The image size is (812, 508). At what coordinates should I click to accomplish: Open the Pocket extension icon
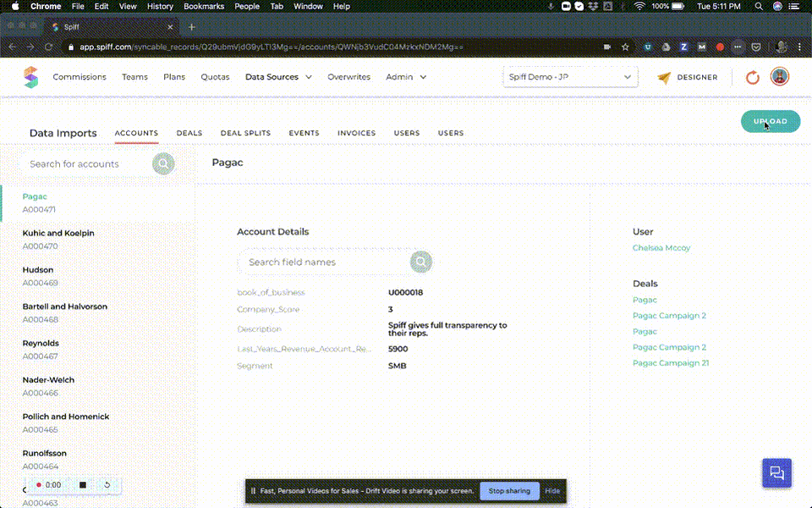pos(756,47)
